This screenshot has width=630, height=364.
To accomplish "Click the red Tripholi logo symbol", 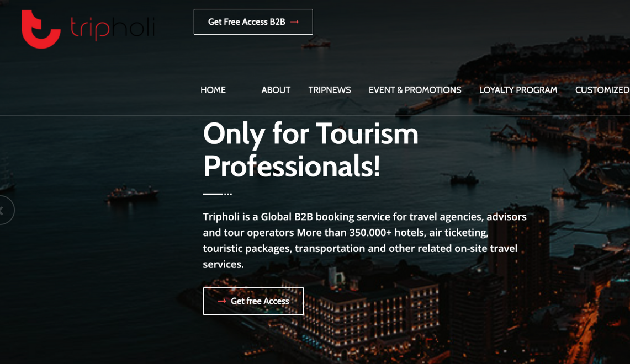I will (x=41, y=29).
